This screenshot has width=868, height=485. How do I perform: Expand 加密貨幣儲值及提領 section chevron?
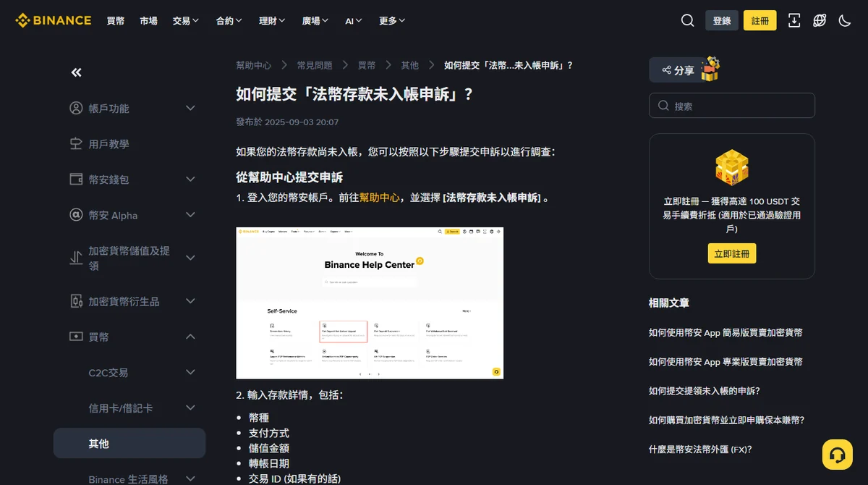[190, 258]
